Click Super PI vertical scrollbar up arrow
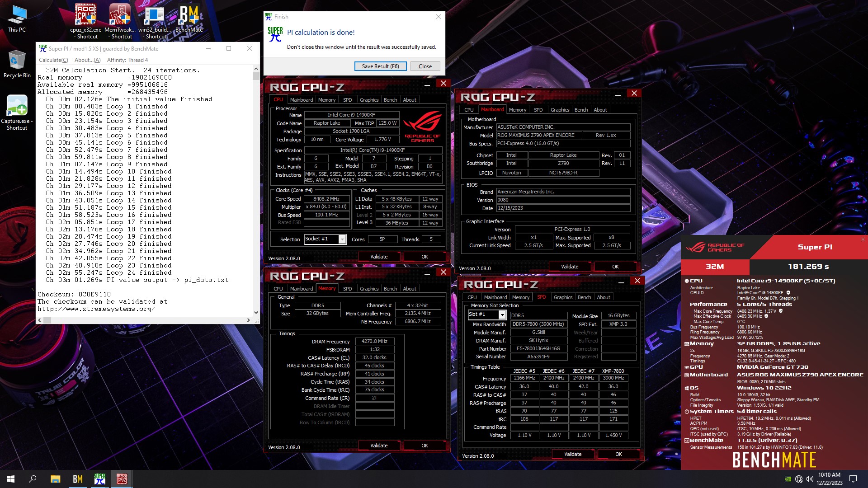 (256, 69)
